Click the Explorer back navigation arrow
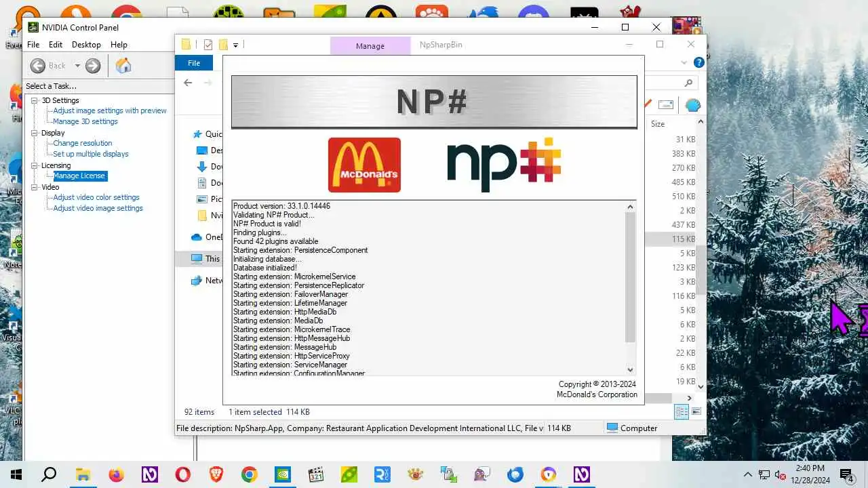The height and width of the screenshot is (488, 868). click(188, 83)
